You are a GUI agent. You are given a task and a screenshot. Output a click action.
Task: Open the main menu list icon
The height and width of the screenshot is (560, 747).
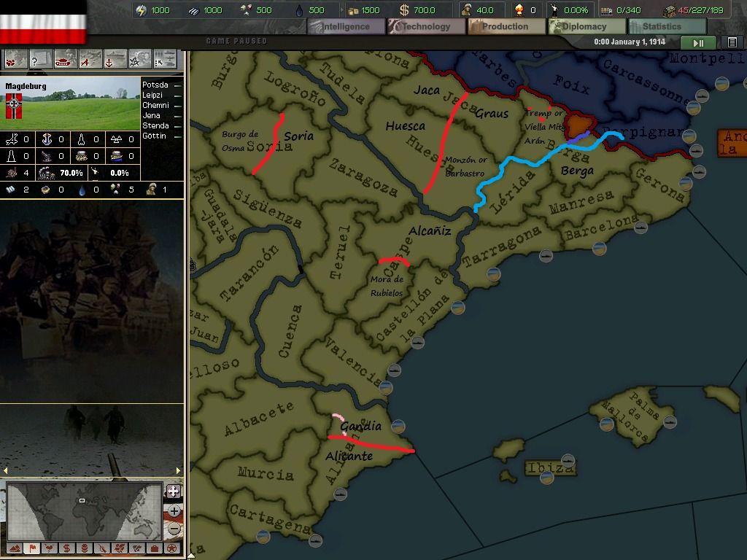(x=732, y=43)
